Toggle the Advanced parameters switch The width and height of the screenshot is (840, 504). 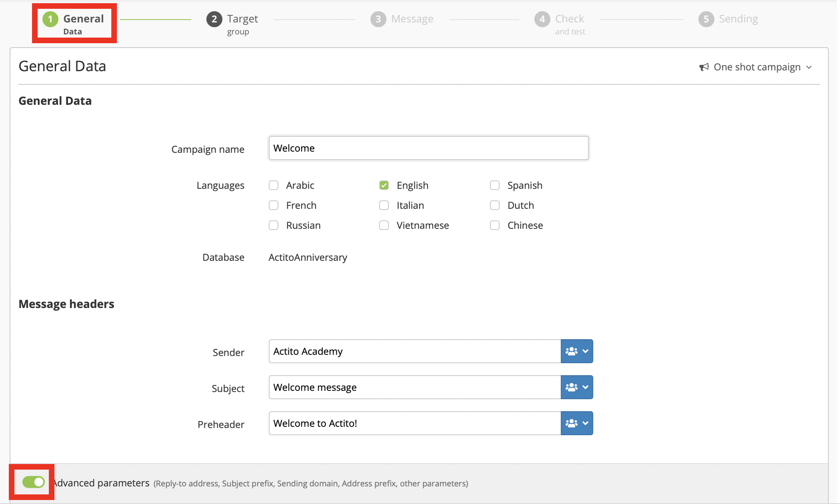point(34,482)
